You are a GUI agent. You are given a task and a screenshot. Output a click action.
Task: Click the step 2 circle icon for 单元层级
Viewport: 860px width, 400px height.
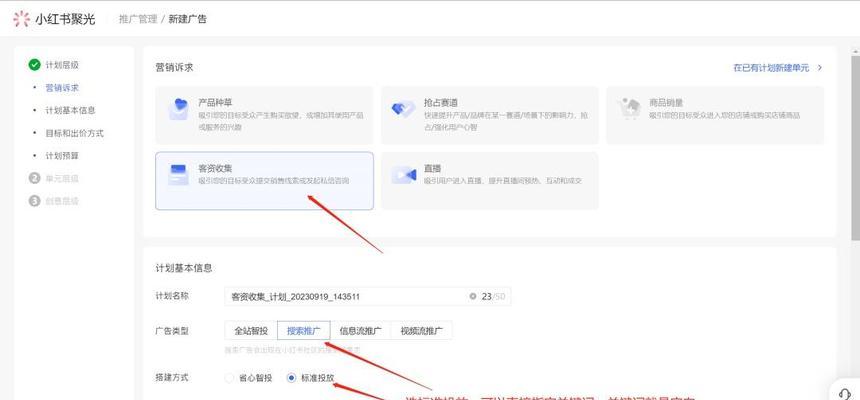[35, 178]
